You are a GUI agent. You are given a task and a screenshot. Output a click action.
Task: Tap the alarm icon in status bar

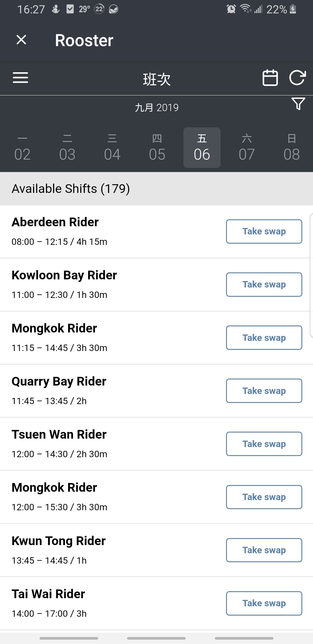coord(231,9)
